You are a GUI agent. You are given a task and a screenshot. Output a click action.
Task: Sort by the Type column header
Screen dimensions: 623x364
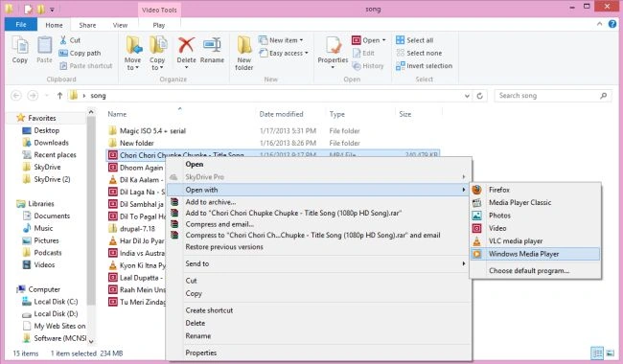[337, 114]
